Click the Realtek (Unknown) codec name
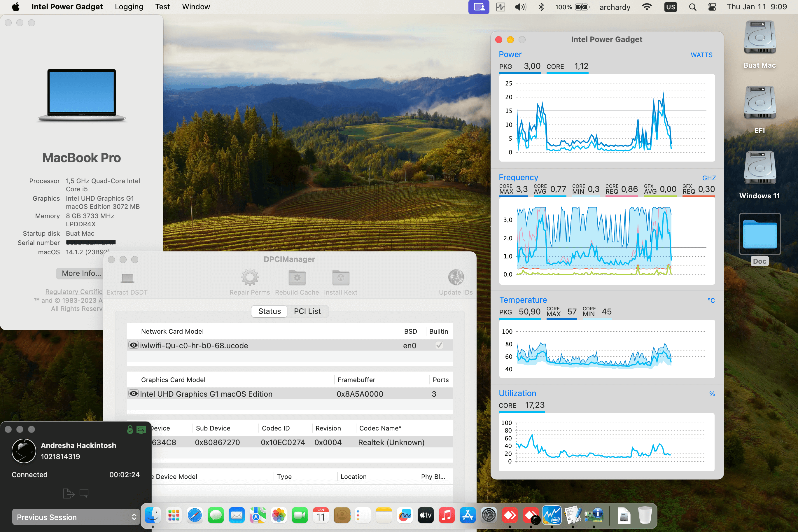Screen dimensions: 798x532 coord(391,442)
